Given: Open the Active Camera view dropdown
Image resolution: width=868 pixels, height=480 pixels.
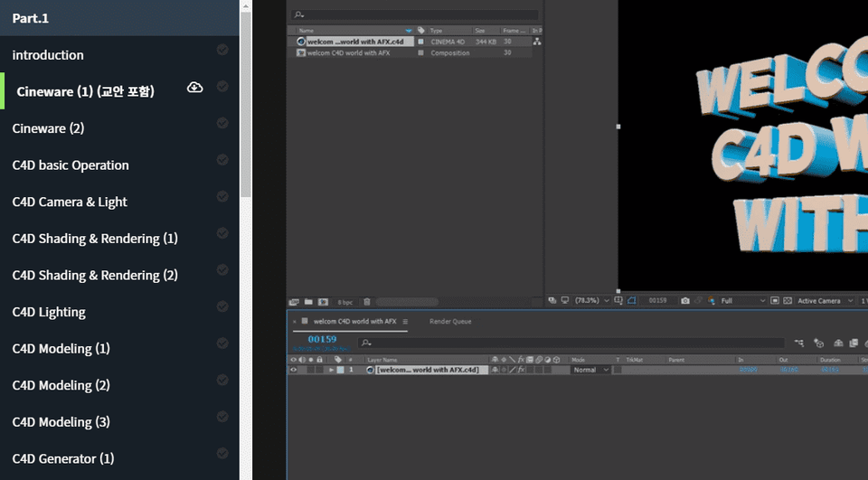Looking at the screenshot, I should tap(825, 301).
